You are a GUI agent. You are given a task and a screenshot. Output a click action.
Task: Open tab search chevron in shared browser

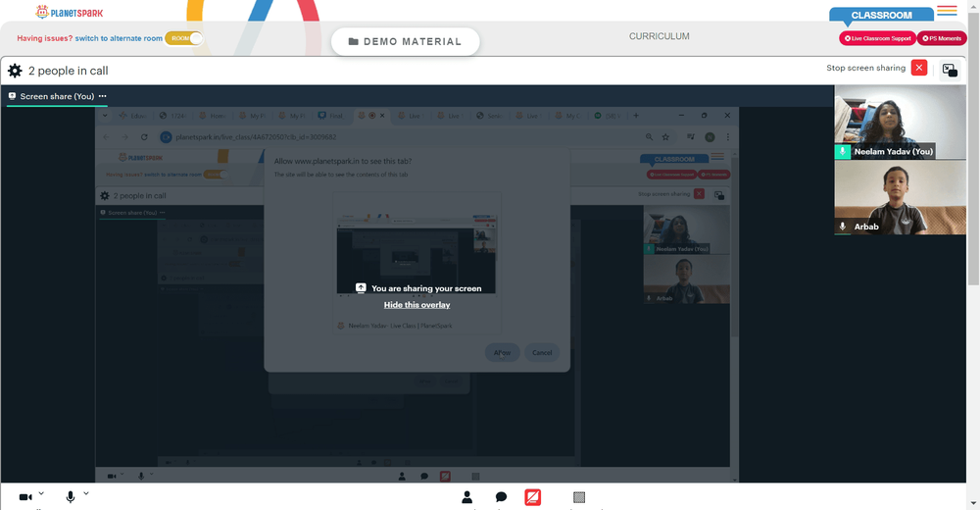105,116
